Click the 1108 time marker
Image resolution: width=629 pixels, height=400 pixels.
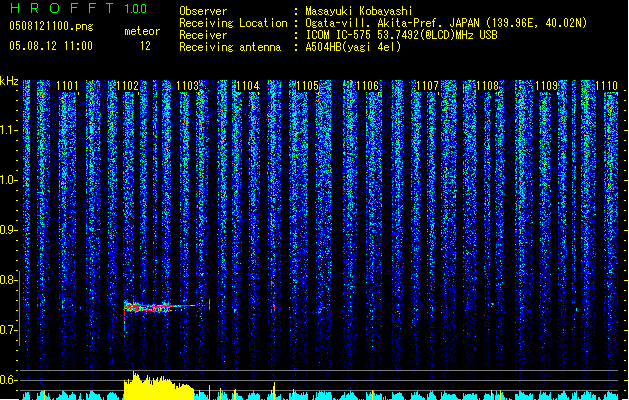[487, 86]
